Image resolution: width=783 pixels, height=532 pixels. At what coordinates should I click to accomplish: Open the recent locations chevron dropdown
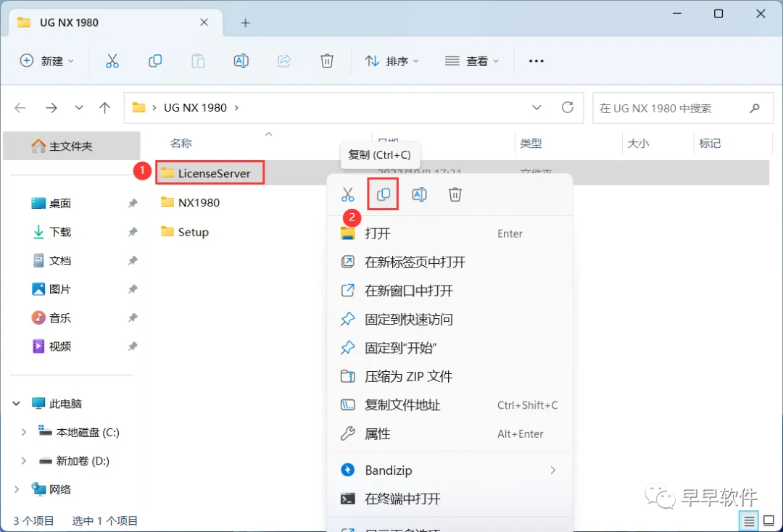(78, 108)
